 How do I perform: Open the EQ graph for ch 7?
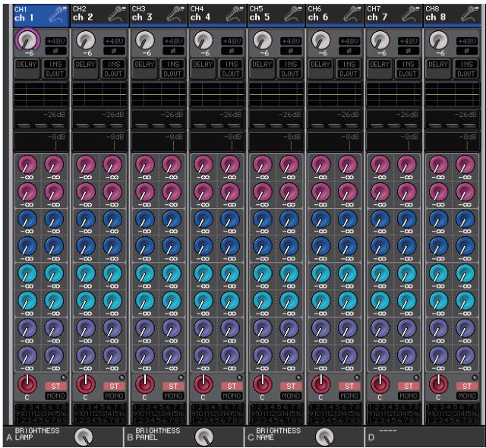(393, 94)
